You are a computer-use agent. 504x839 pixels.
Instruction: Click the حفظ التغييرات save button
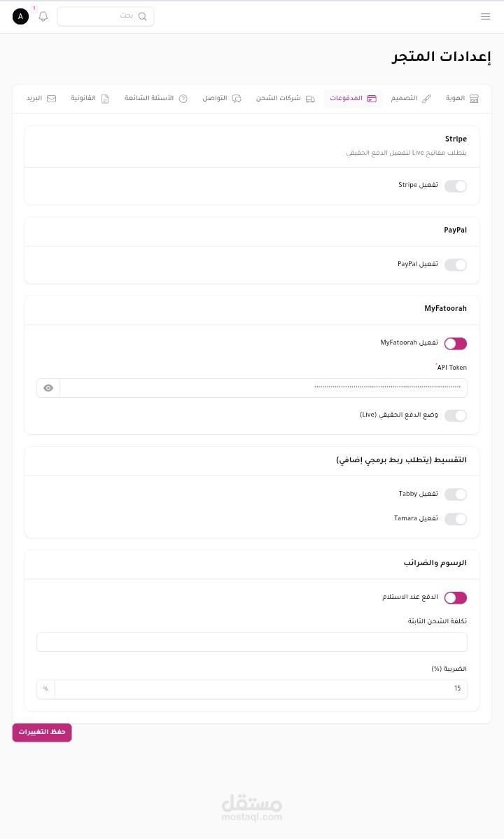pos(42,732)
